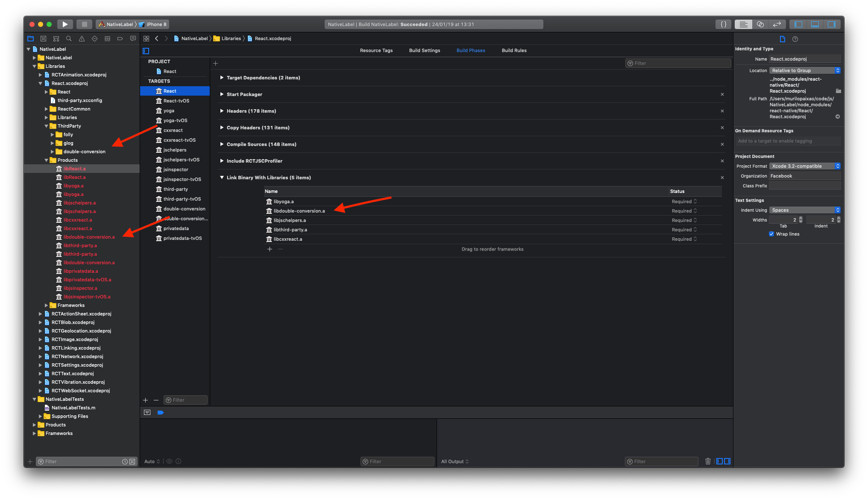Open the Test navigator
The width and height of the screenshot is (868, 499).
(x=94, y=38)
